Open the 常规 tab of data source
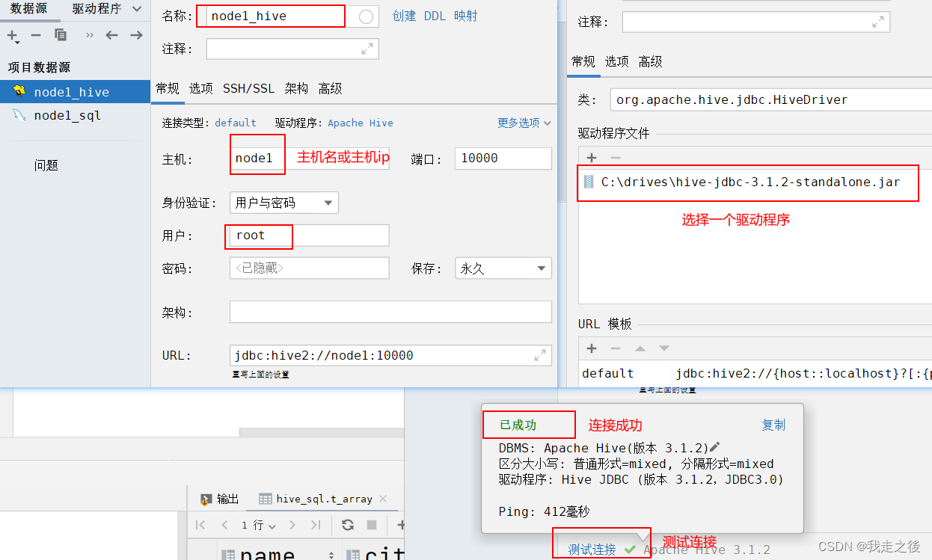 tap(168, 88)
